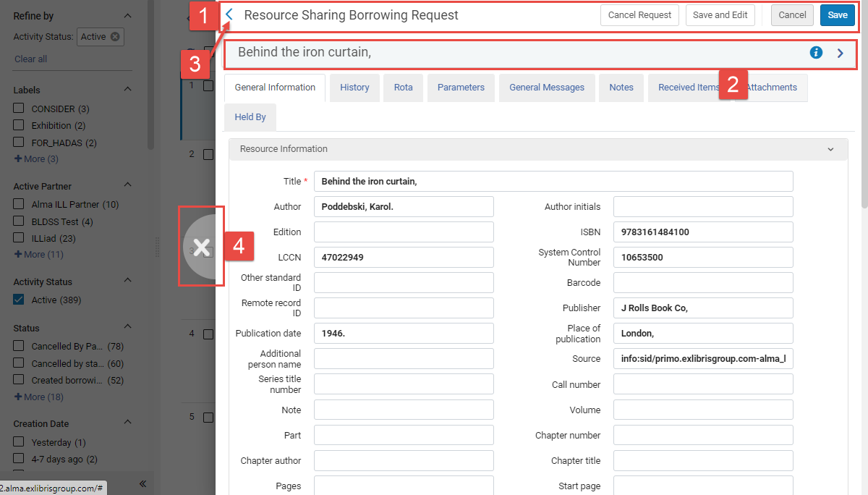Collapse the facets sidebar with double chevron
Viewport: 868px width, 495px height.
coord(142,483)
